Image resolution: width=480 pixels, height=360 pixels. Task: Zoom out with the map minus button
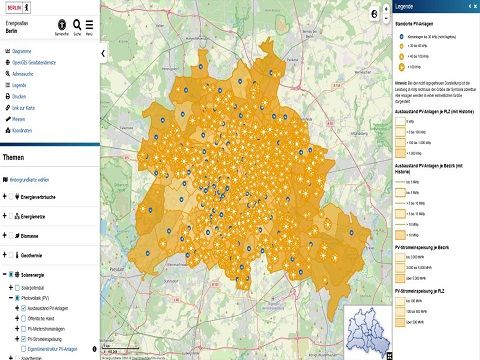386,18
